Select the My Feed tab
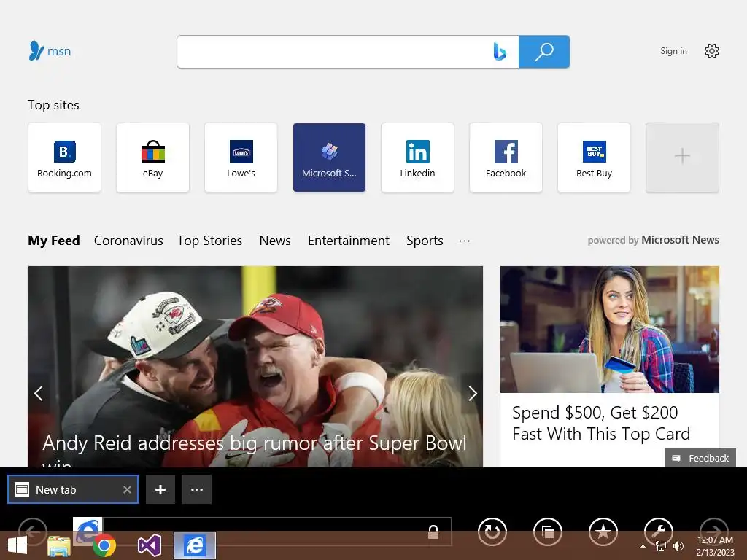This screenshot has height=560, width=747. coord(54,241)
